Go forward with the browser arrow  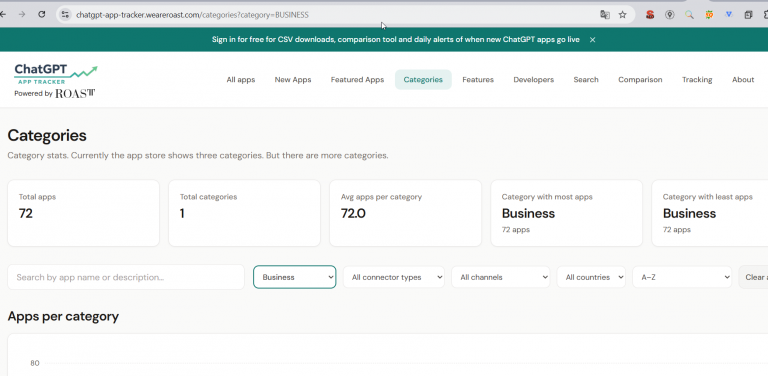pos(22,15)
